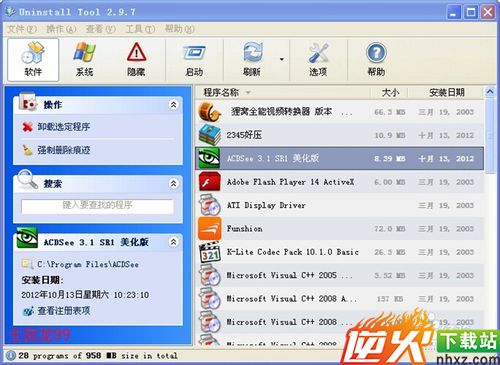500x365 pixels.
Task: Click the folder icon beside C:\Program Files\ACDSee
Action: 27,264
